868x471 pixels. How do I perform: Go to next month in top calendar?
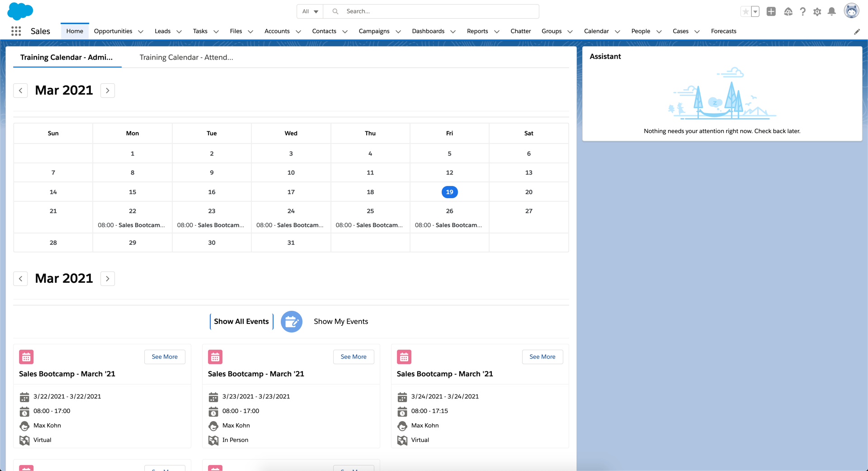click(108, 90)
